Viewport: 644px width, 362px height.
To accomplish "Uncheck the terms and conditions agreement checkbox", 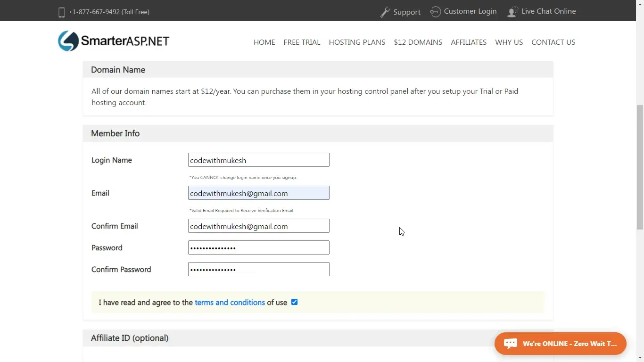I will click(x=294, y=302).
